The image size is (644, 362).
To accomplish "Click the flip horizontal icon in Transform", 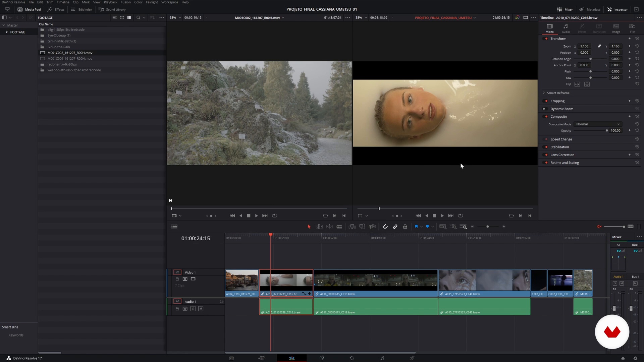I will point(577,84).
